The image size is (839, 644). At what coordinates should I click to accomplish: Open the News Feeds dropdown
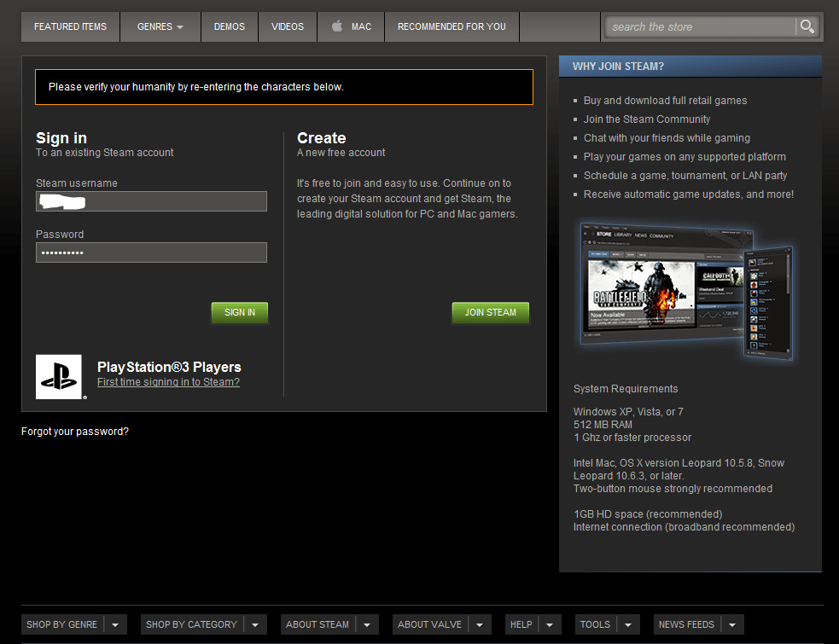(732, 624)
